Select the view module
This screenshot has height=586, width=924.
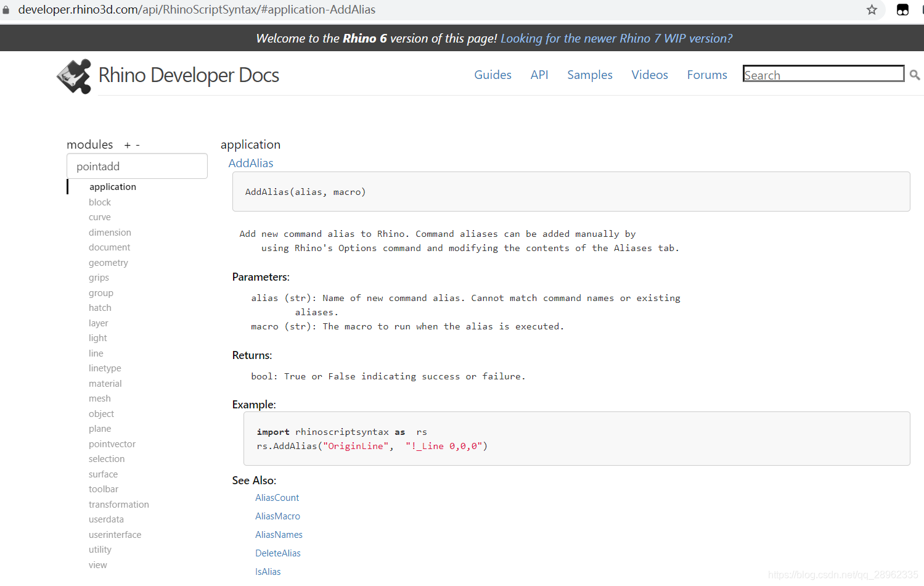coord(98,565)
